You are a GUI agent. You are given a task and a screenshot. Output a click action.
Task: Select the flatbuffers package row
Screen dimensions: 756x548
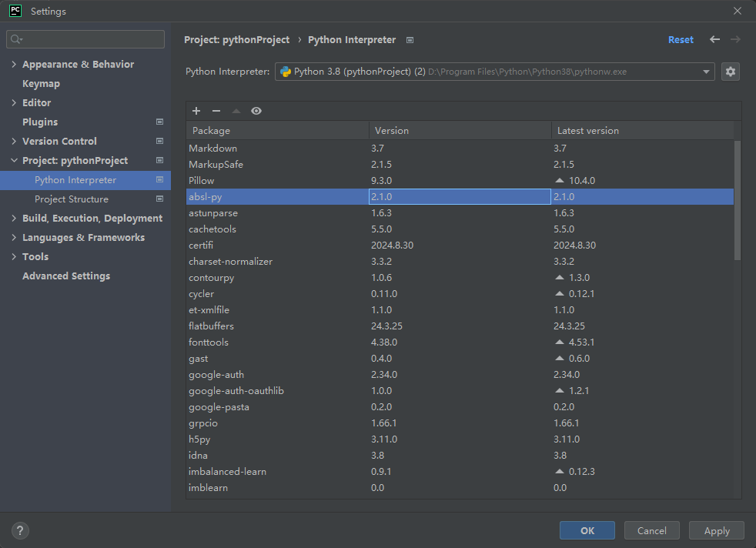(x=460, y=326)
